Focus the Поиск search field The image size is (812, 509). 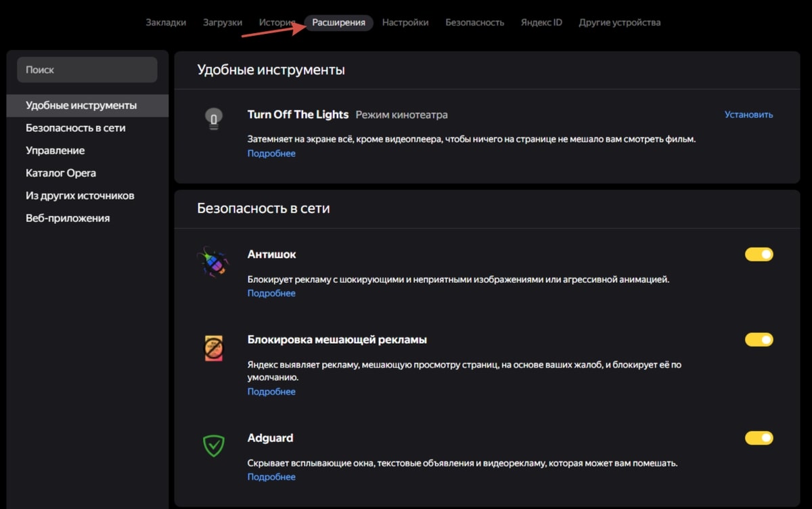click(x=87, y=70)
